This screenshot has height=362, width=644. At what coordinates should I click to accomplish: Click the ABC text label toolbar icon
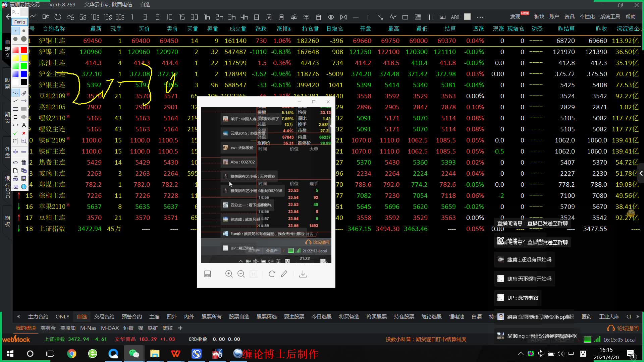point(455,17)
